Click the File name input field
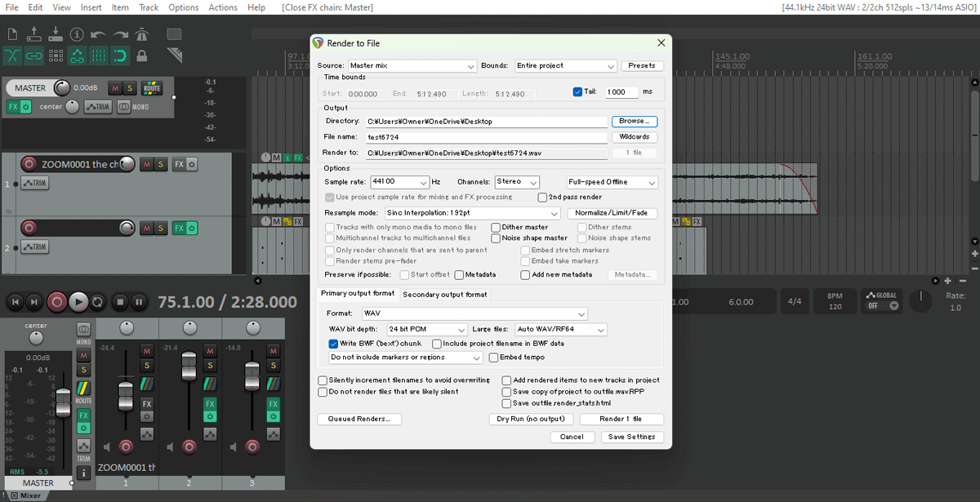980x502 pixels. click(486, 137)
